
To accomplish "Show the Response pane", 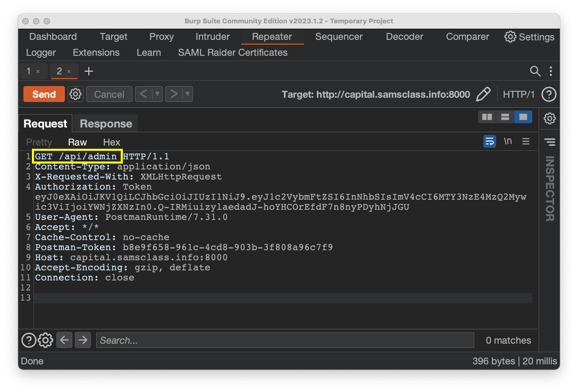I will [x=106, y=124].
